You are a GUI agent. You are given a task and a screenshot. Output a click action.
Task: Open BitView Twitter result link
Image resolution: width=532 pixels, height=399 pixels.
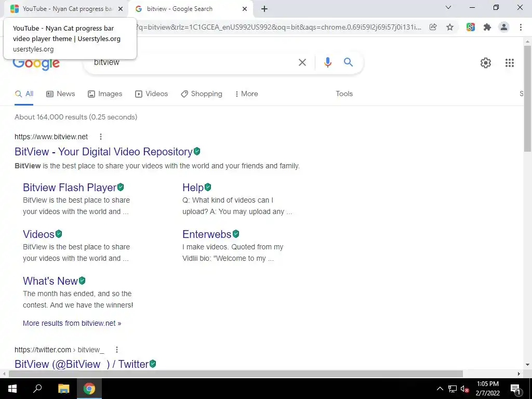(82, 364)
